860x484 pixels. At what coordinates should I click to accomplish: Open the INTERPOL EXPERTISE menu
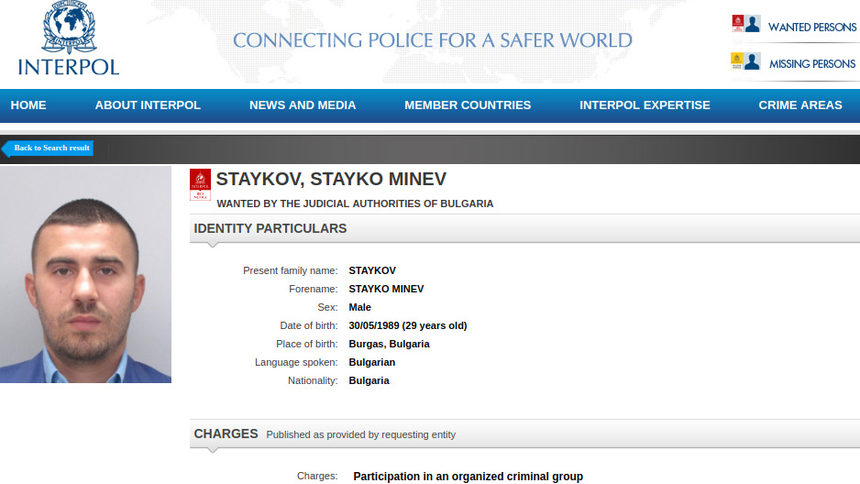pyautogui.click(x=645, y=105)
